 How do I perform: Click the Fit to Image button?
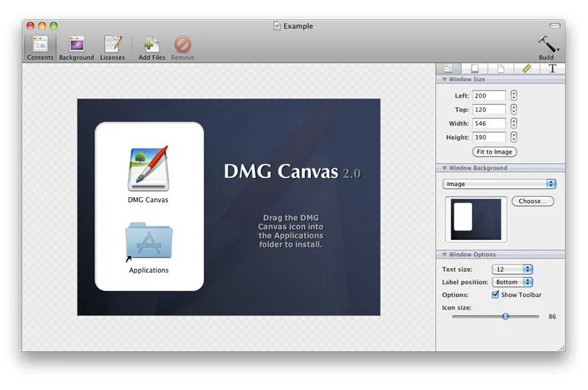point(494,152)
